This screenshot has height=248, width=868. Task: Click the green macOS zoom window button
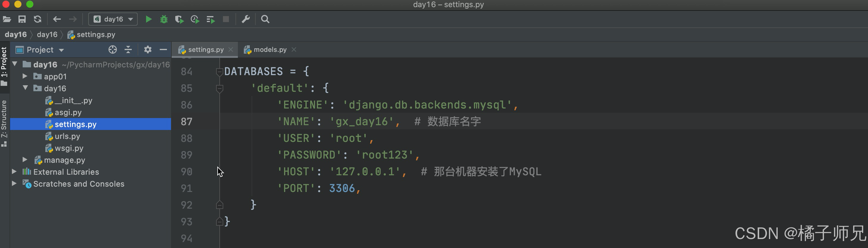pyautogui.click(x=30, y=4)
